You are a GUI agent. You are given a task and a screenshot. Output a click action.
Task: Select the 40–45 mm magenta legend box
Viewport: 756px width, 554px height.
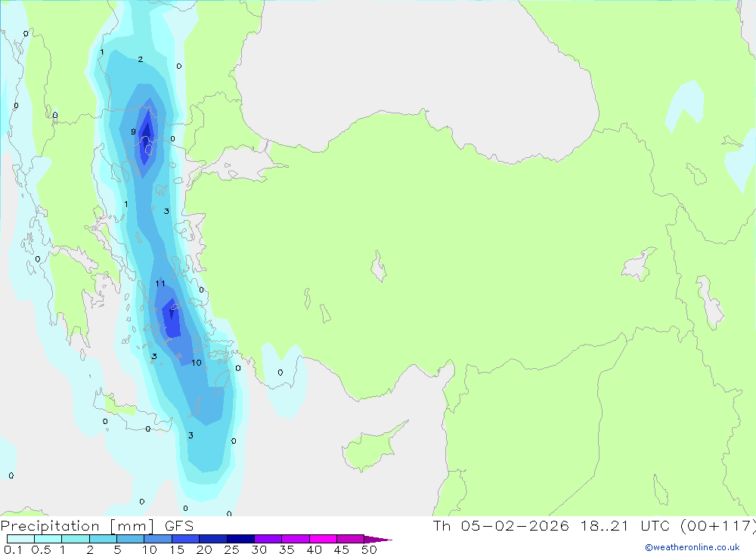point(323,539)
